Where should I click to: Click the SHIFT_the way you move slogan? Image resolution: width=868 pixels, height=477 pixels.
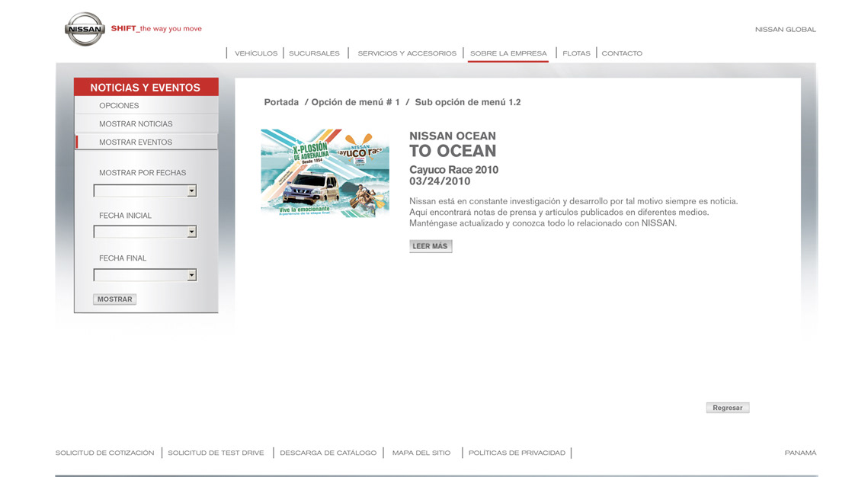coord(156,28)
